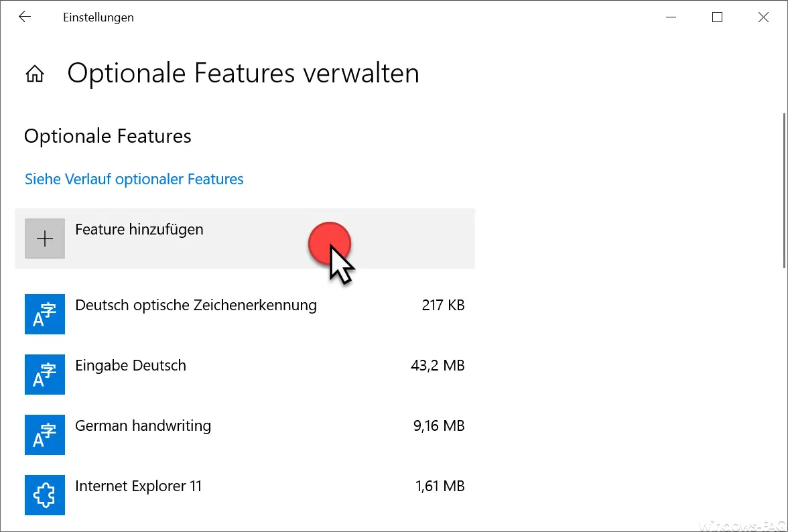Click the vertical scrollbar thumb
The width and height of the screenshot is (788, 532).
pyautogui.click(x=785, y=191)
